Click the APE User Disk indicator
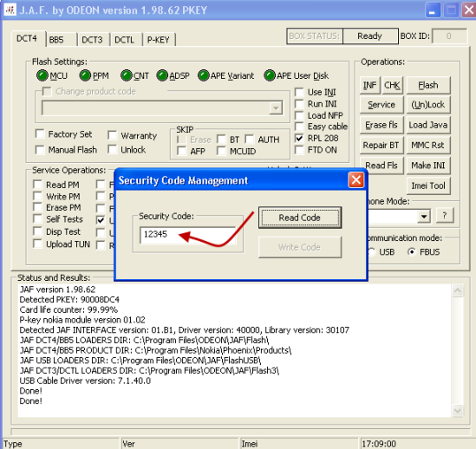The height and width of the screenshot is (449, 476). click(270, 75)
